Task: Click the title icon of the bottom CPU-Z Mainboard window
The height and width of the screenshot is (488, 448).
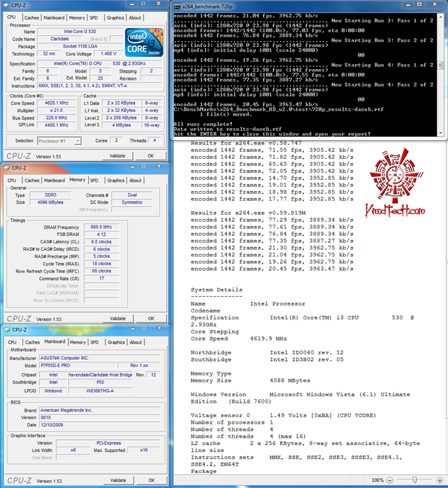Action: [x=7, y=330]
